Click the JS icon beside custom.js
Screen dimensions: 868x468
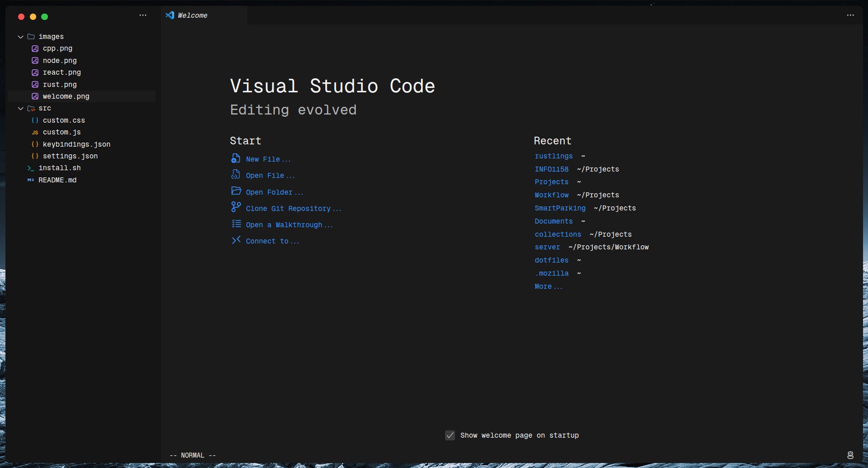tap(35, 133)
